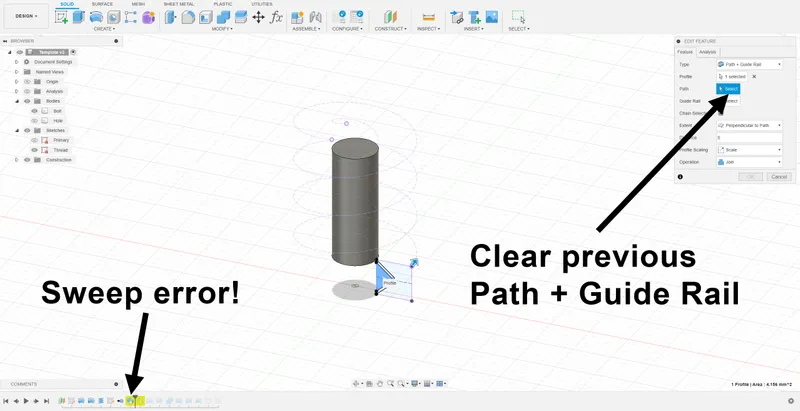The width and height of the screenshot is (800, 411).
Task: Select the Insert Canvas image tool
Action: pos(491,17)
